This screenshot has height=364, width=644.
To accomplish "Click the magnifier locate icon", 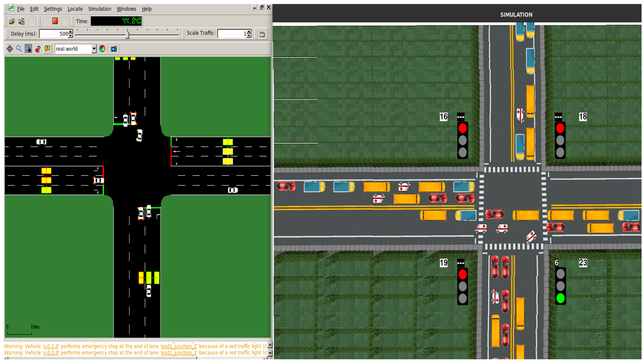I will pos(19,49).
